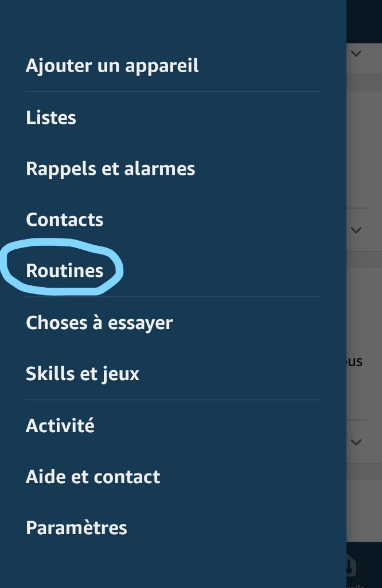
Task: Open the Ajouter un appareil menu entry
Action: coord(112,66)
